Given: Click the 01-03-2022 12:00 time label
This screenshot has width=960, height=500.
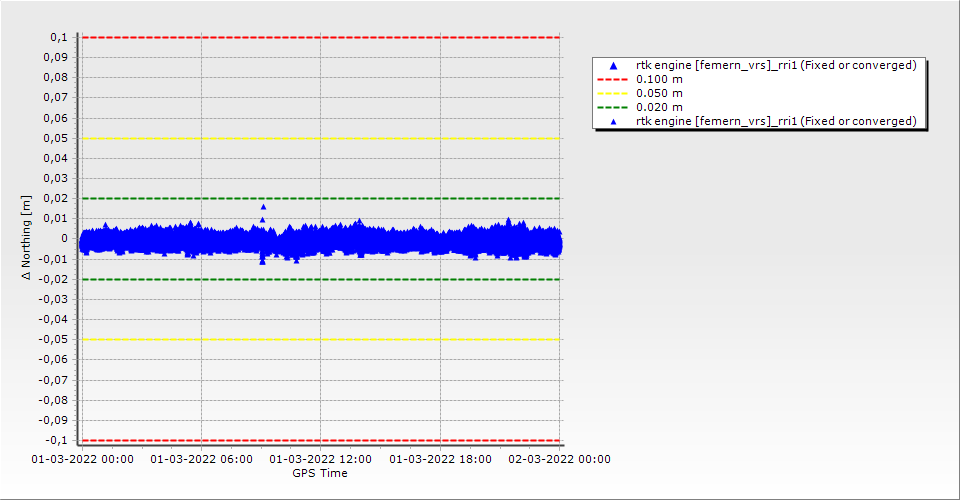Looking at the screenshot, I should 321,460.
